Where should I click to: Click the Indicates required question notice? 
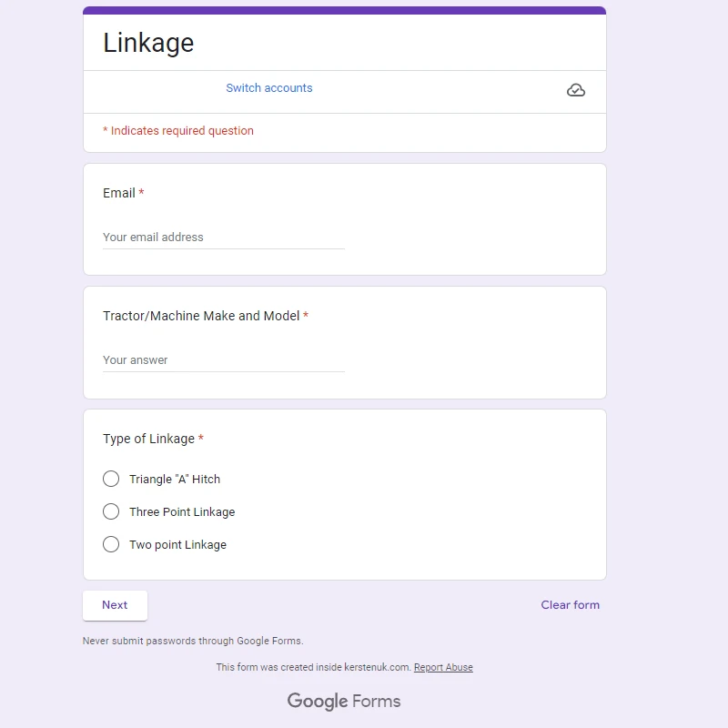(x=178, y=131)
